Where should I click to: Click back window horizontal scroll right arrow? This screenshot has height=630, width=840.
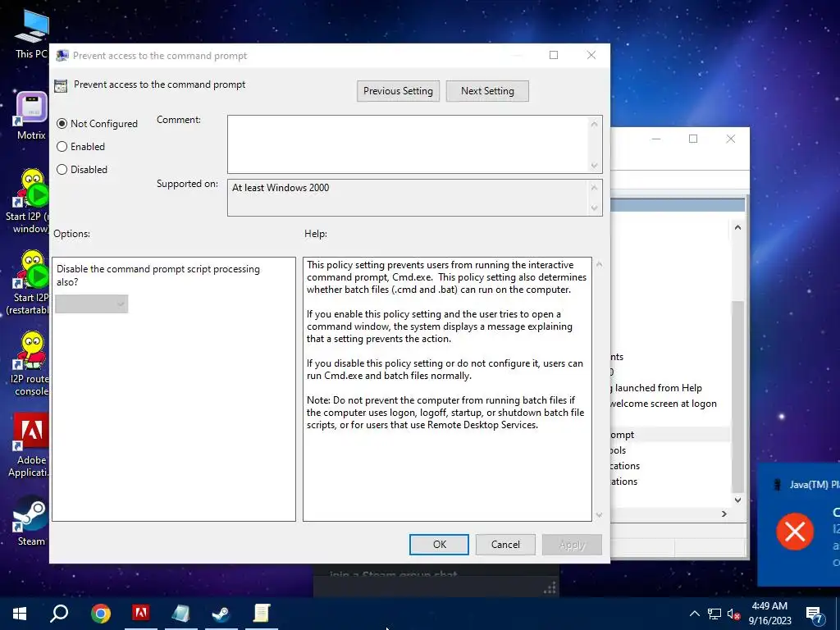pos(724,514)
